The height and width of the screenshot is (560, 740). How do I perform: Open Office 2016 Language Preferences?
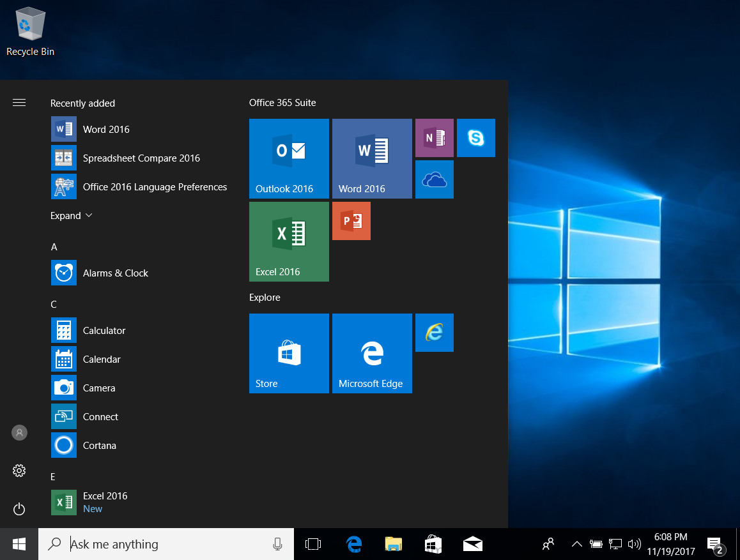[x=142, y=186]
